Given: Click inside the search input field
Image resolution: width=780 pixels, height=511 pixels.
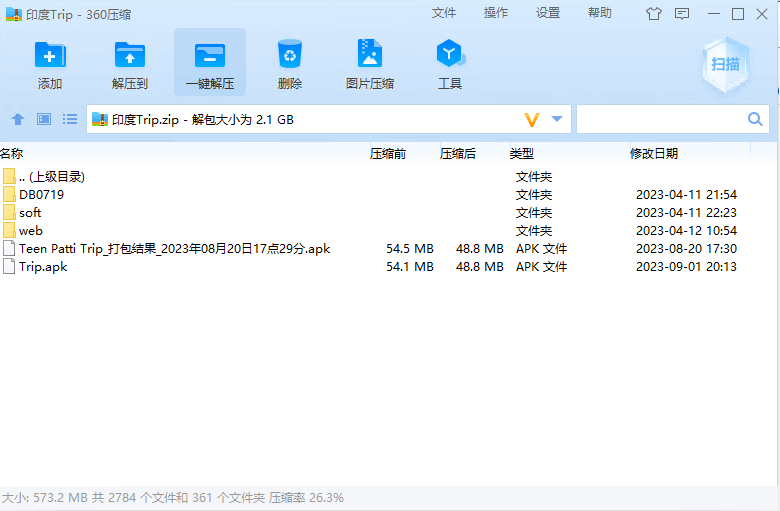Looking at the screenshot, I should pos(660,120).
